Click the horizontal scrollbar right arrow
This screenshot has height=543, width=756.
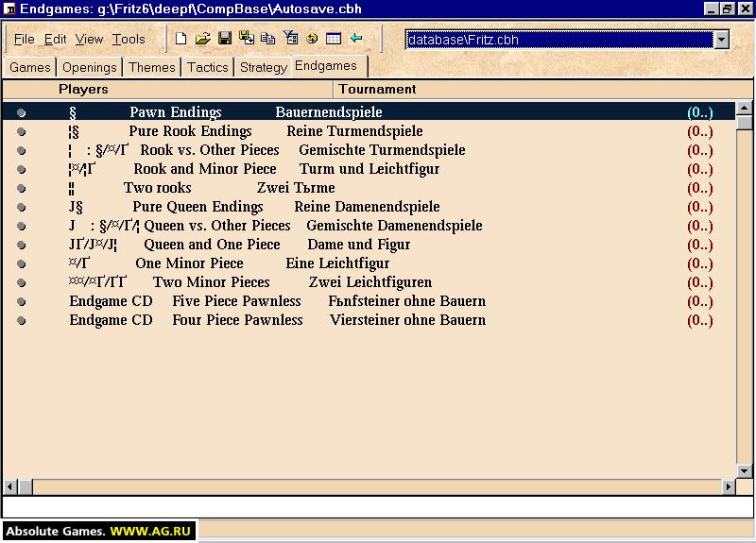tap(728, 486)
